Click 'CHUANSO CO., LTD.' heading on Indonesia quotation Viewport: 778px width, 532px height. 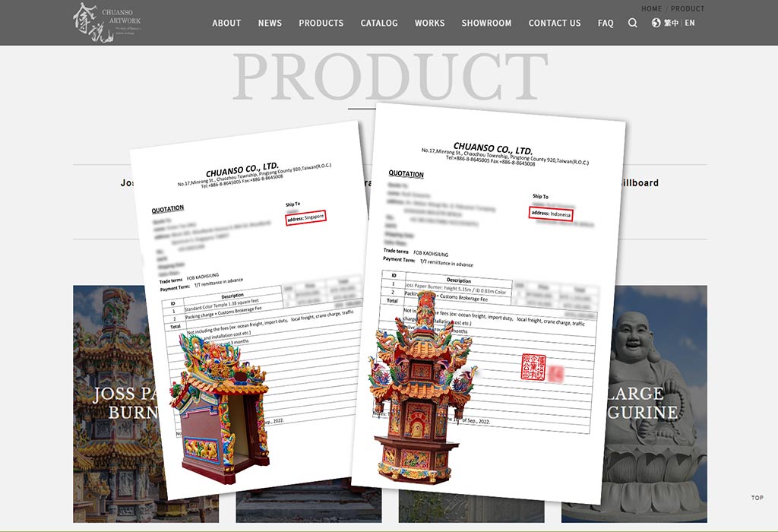493,148
